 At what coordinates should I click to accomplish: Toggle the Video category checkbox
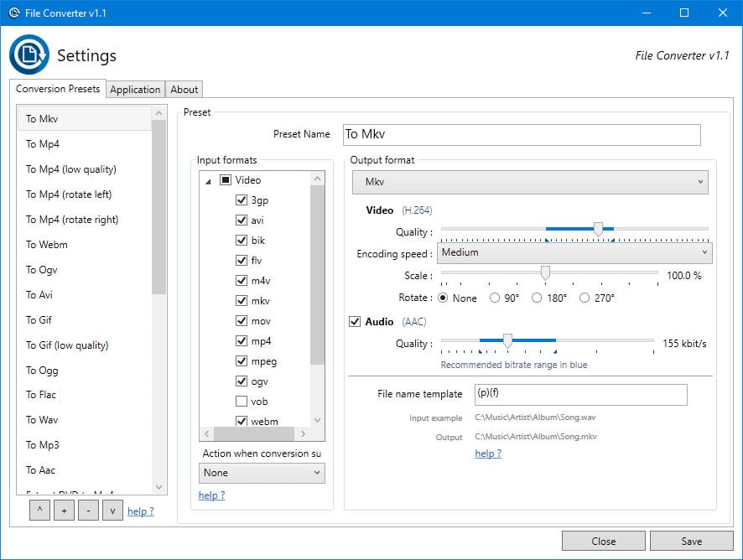tap(226, 180)
